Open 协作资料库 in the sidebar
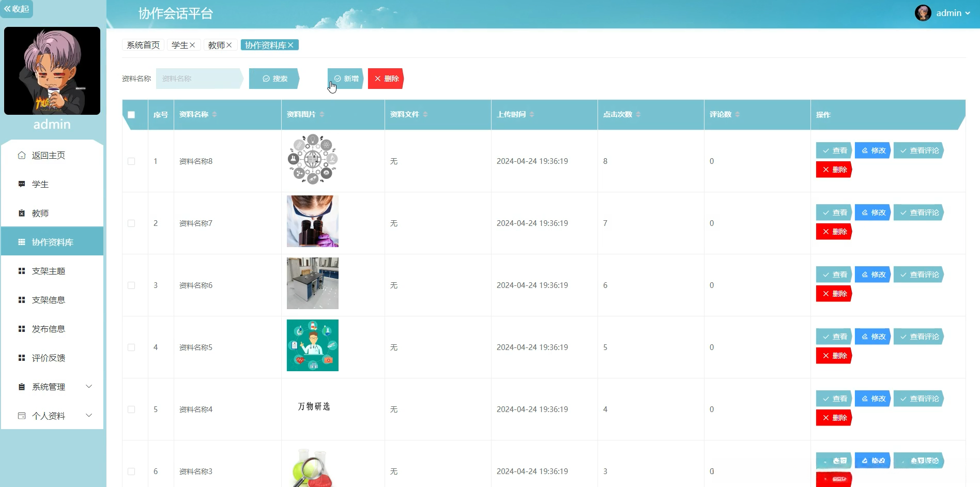Viewport: 980px width, 487px height. (52, 242)
